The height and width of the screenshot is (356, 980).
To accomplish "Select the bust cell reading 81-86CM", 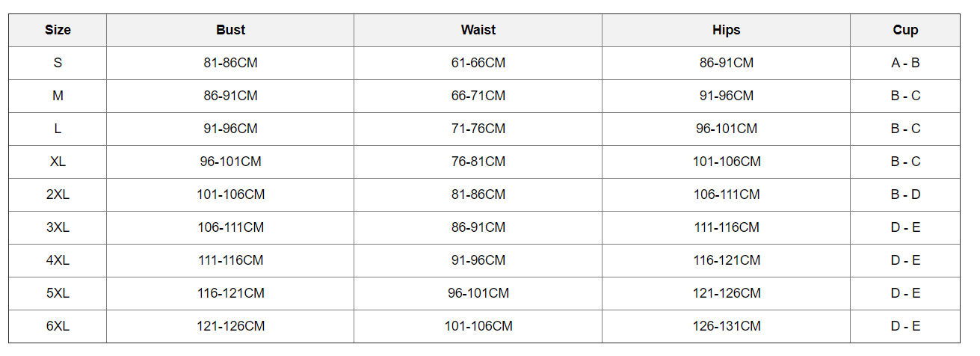I will pos(230,63).
